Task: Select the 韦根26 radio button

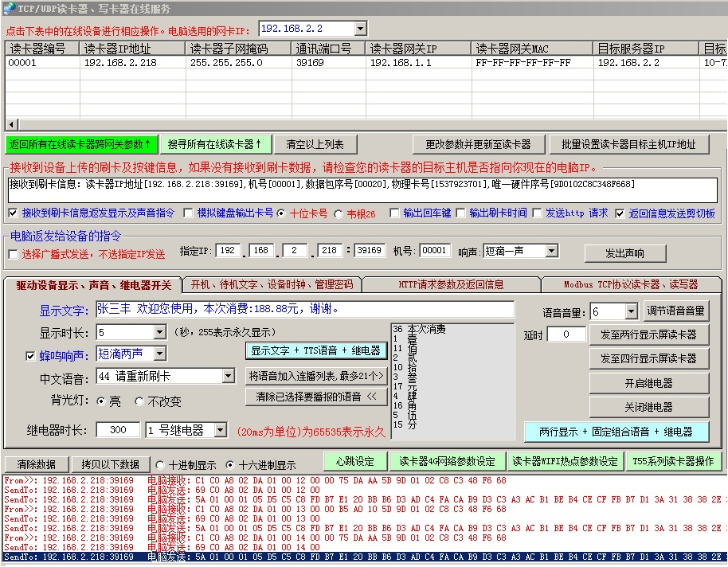Action: coord(339,213)
